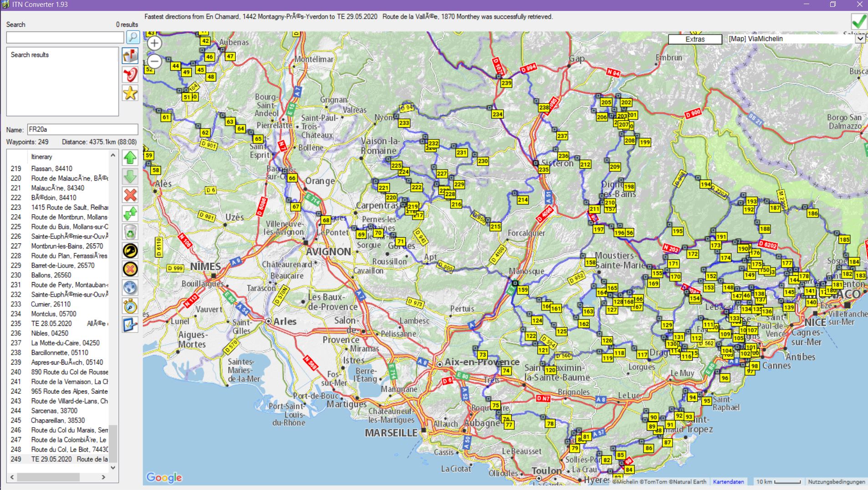The height and width of the screenshot is (490, 868).
Task: Click waypoint marker 78 on map
Action: pos(550,423)
